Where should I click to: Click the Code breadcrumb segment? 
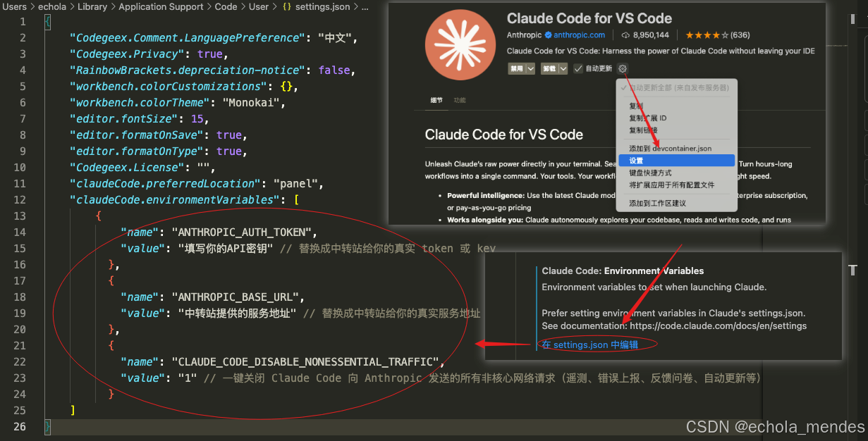(226, 6)
